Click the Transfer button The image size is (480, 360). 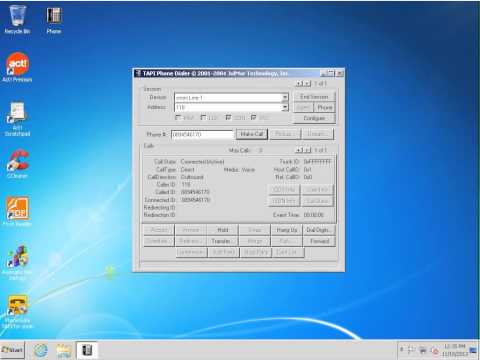click(223, 241)
